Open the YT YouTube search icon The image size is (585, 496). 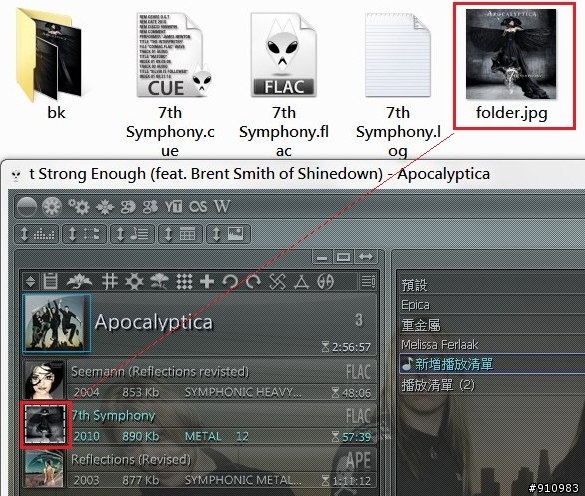point(173,206)
